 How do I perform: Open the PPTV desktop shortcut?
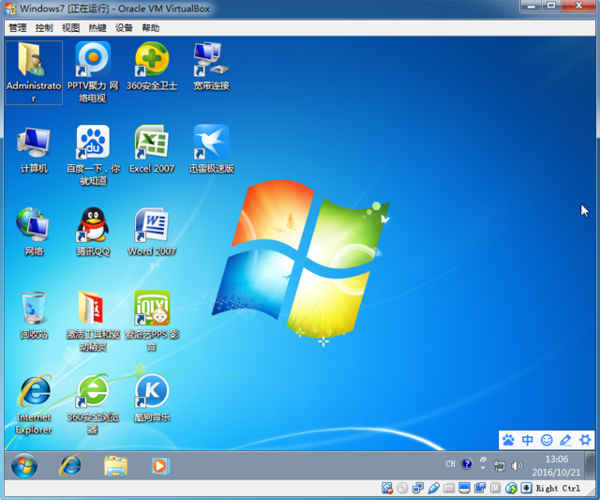[92, 60]
